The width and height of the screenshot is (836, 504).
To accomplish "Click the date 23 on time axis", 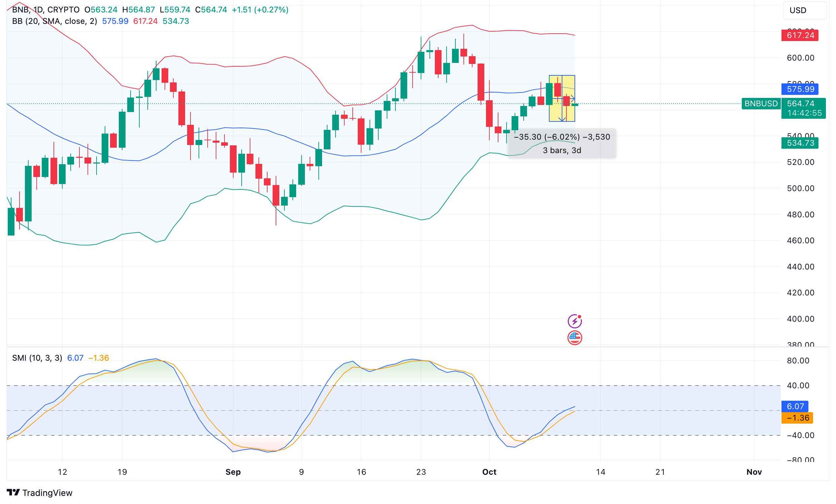I will click(421, 472).
